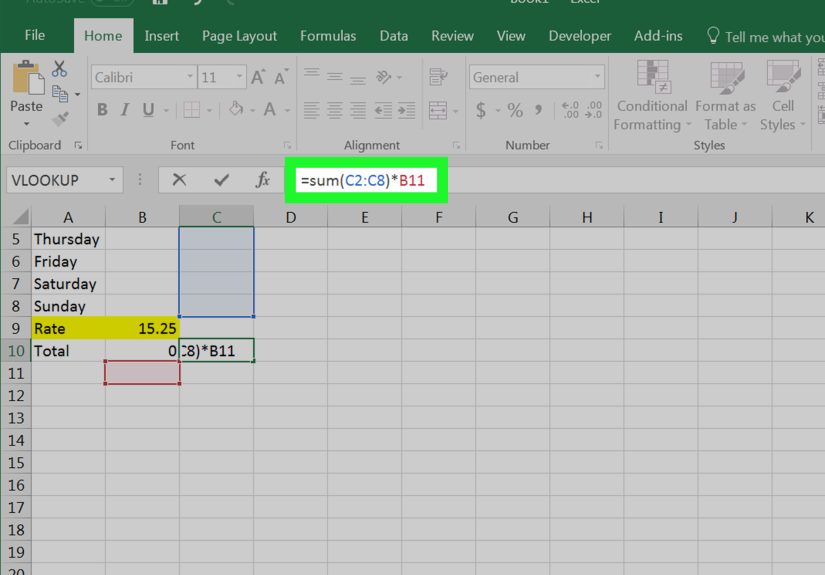Switch to the Add-ins tab

(x=658, y=36)
